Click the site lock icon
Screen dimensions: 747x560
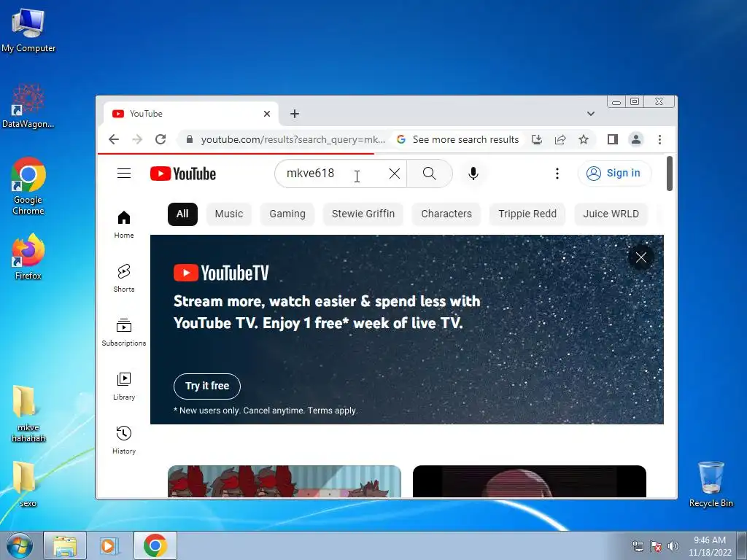(190, 139)
